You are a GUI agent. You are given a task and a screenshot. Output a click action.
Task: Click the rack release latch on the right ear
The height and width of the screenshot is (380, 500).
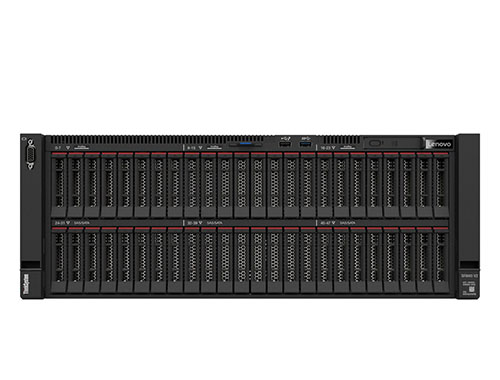469,265
